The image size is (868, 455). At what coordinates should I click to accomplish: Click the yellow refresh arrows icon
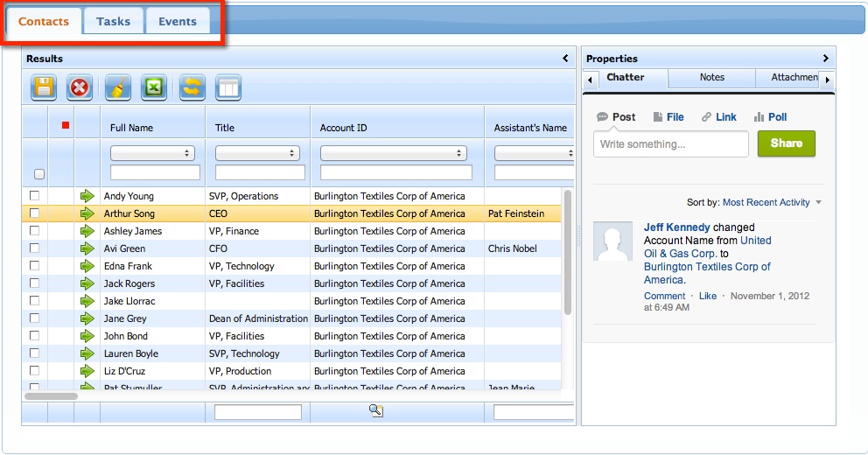(192, 87)
